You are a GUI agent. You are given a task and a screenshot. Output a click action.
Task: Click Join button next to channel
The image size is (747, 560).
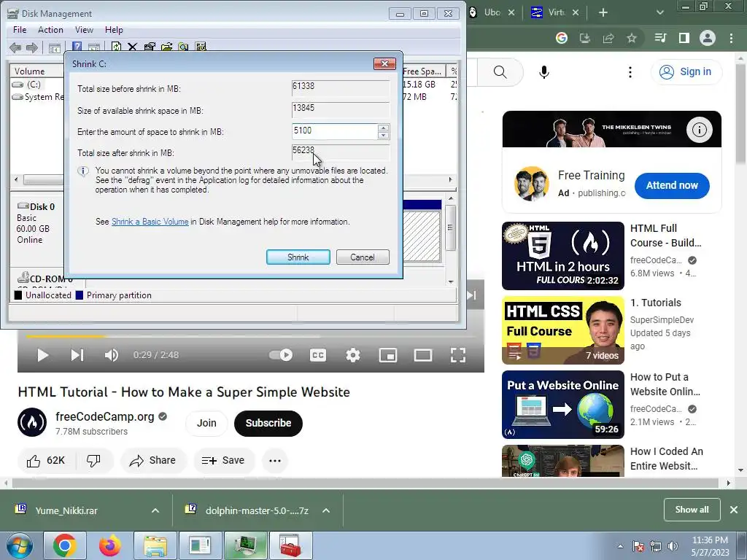[x=206, y=424]
